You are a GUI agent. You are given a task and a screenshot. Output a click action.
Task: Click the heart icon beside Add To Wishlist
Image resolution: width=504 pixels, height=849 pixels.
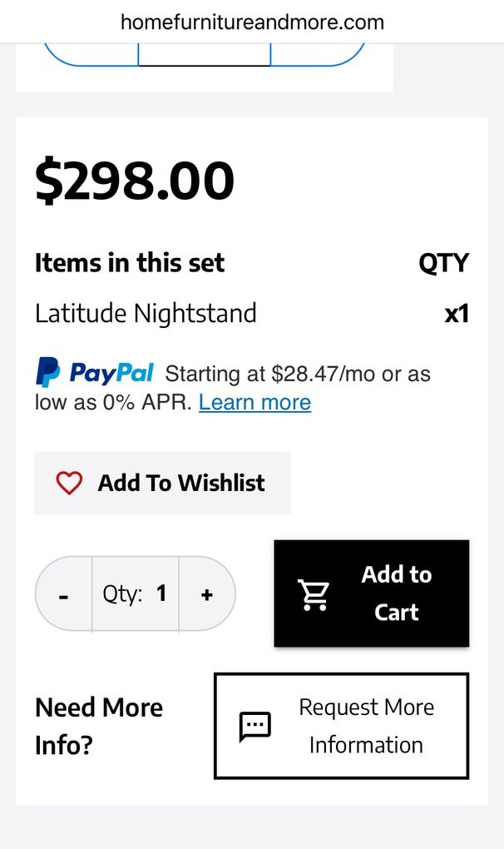69,484
